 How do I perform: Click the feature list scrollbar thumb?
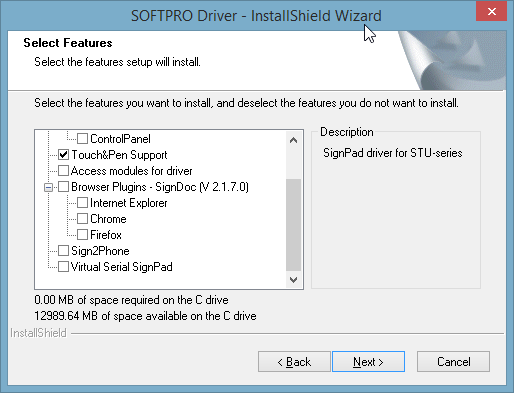(x=293, y=225)
